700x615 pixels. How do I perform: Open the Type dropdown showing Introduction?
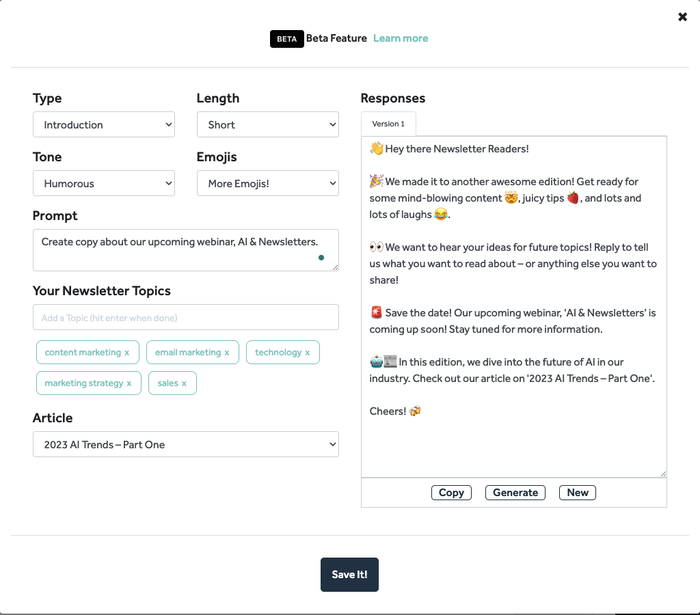[104, 125]
